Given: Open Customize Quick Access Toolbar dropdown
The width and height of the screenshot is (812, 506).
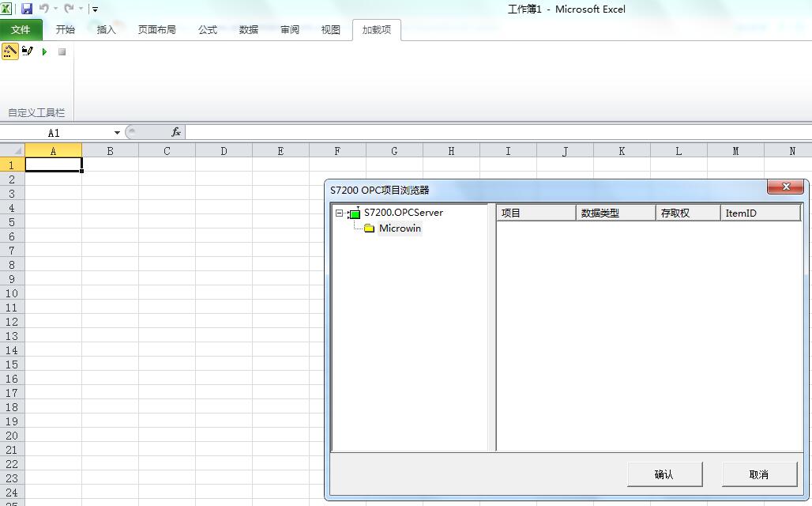Looking at the screenshot, I should tap(95, 9).
